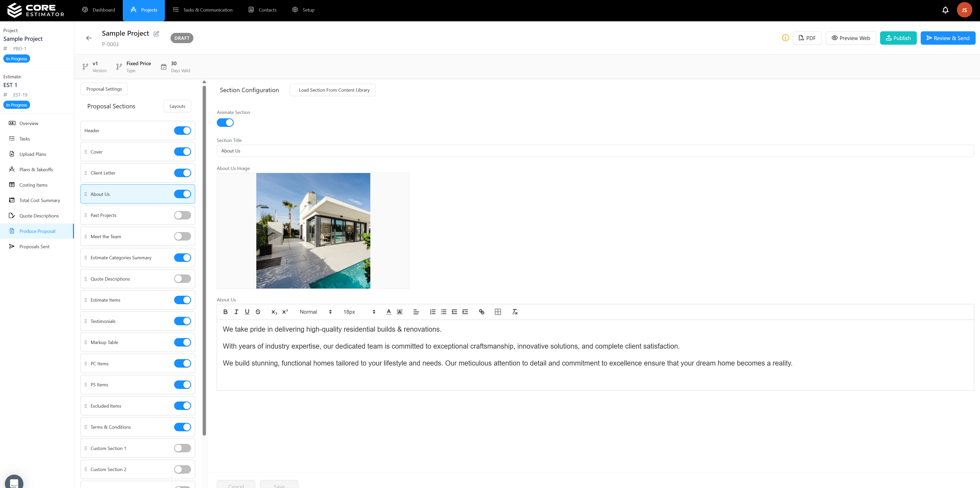Switch on the Quote Descriptions section toggle
This screenshot has height=488, width=980.
pos(183,279)
